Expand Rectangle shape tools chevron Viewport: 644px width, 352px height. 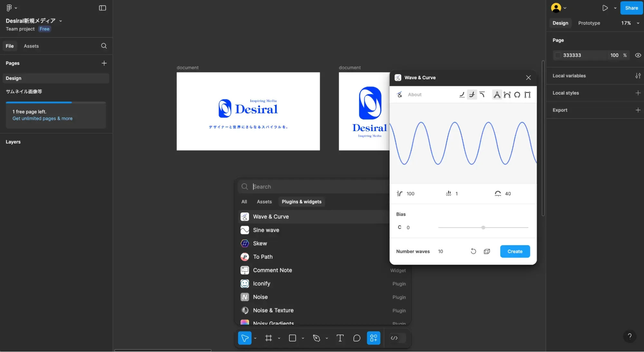tap(303, 338)
